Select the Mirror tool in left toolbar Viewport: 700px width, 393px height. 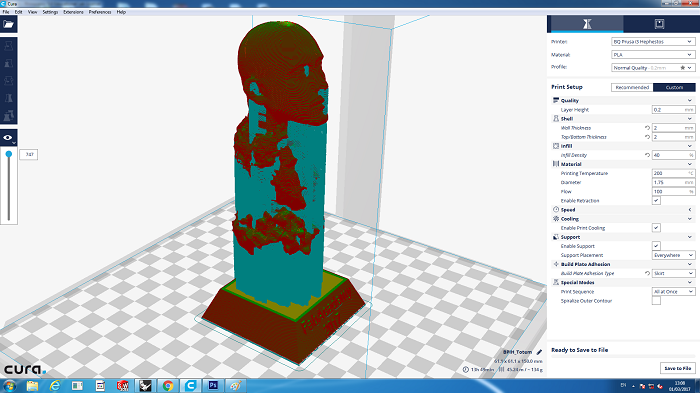pyautogui.click(x=8, y=98)
